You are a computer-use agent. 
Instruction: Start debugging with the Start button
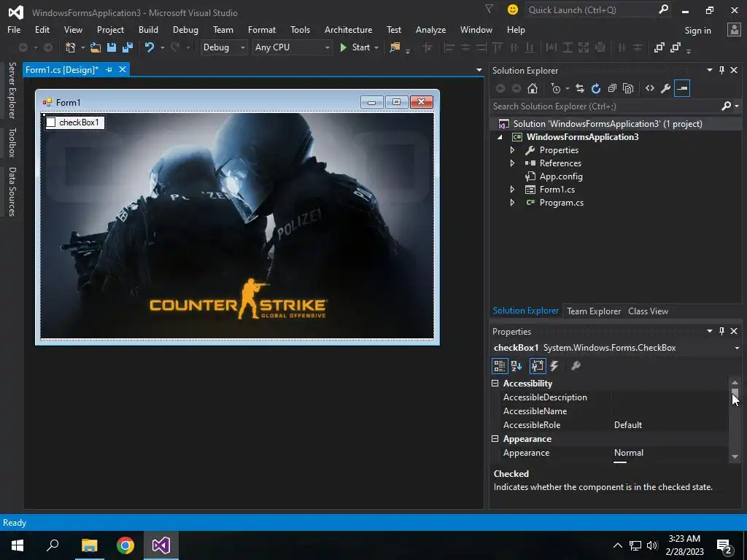pyautogui.click(x=355, y=47)
